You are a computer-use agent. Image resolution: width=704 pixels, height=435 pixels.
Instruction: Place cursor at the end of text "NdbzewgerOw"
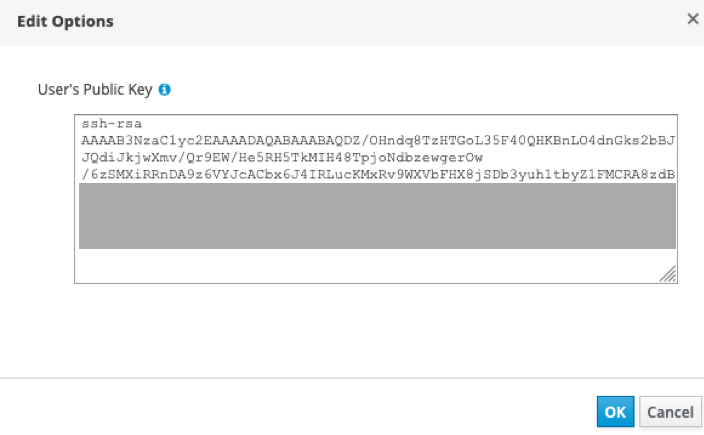coord(484,158)
